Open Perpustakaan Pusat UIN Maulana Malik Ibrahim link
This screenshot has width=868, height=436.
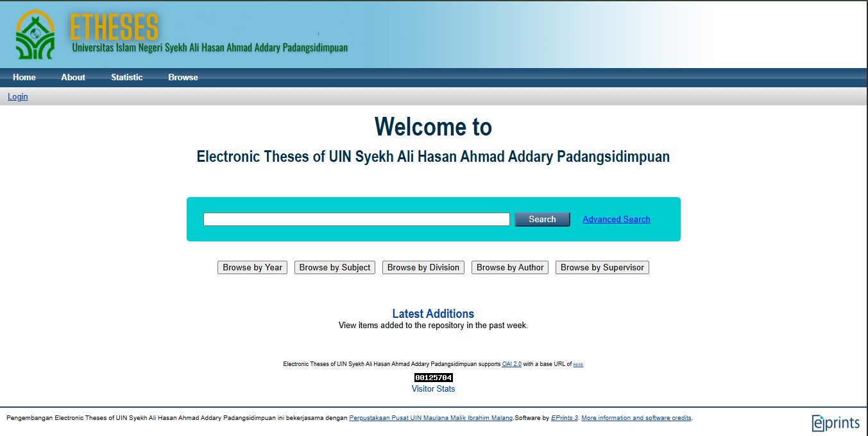[x=431, y=418]
